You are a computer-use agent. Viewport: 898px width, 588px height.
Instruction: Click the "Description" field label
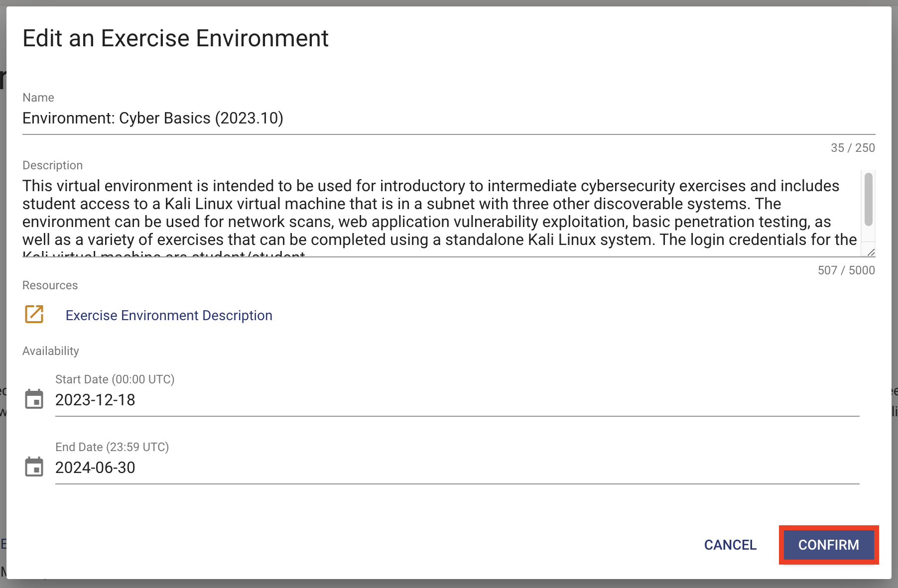coord(52,165)
